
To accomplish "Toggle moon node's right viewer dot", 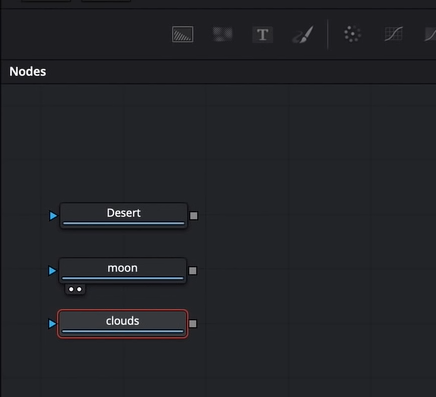I will pyautogui.click(x=79, y=289).
